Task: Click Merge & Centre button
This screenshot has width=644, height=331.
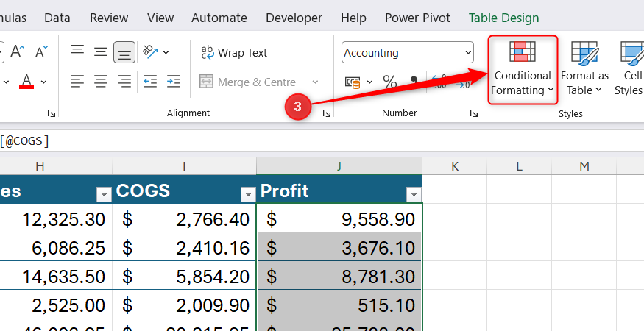Action: pos(247,82)
